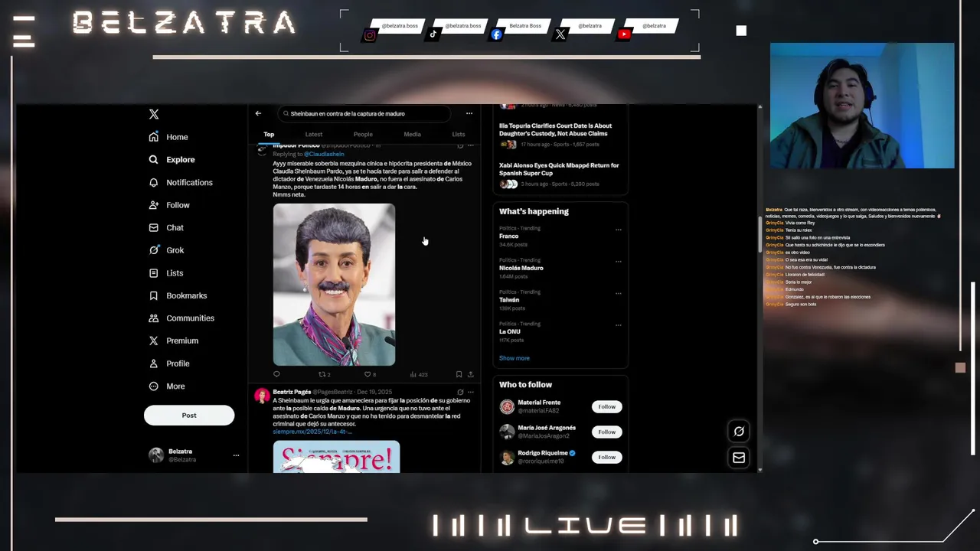980x551 pixels.
Task: View analytics showing 423 views
Action: [x=419, y=374]
